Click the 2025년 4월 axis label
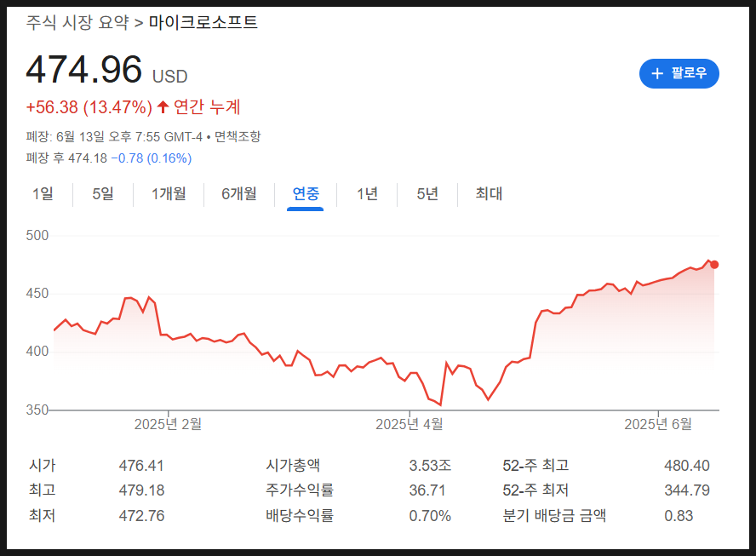This screenshot has height=556, width=756. pyautogui.click(x=409, y=424)
